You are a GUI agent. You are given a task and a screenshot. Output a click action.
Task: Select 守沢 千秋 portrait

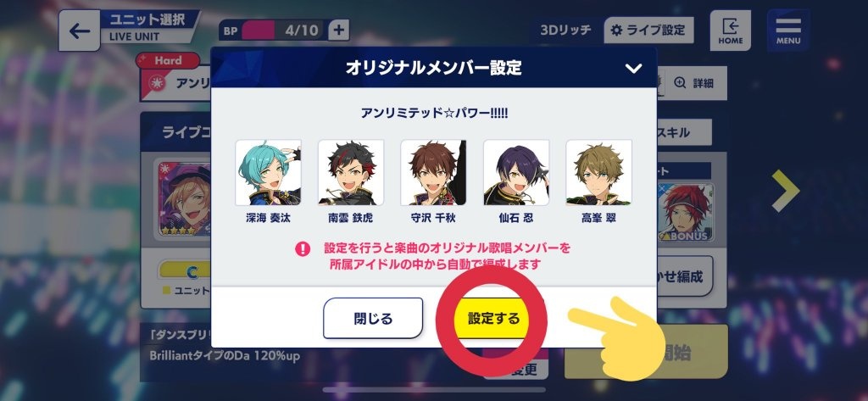click(433, 173)
